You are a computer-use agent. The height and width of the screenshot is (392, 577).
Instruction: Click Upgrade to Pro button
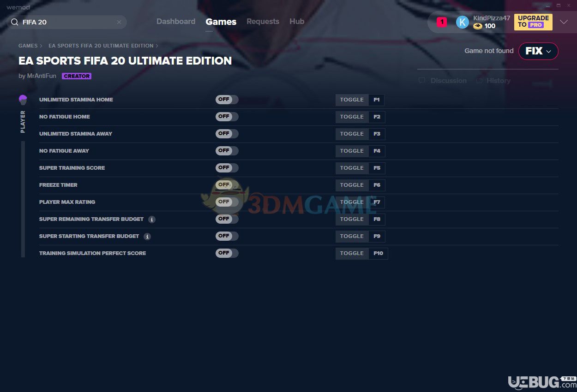[x=533, y=22]
